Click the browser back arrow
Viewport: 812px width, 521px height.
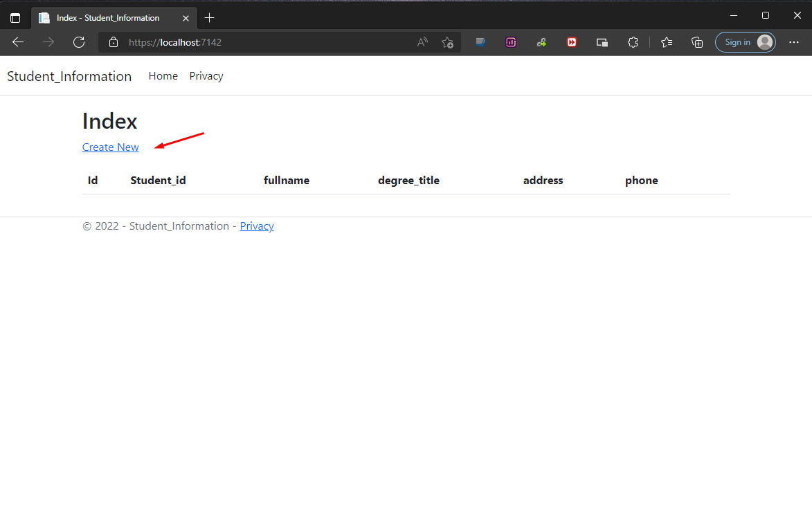tap(18, 42)
